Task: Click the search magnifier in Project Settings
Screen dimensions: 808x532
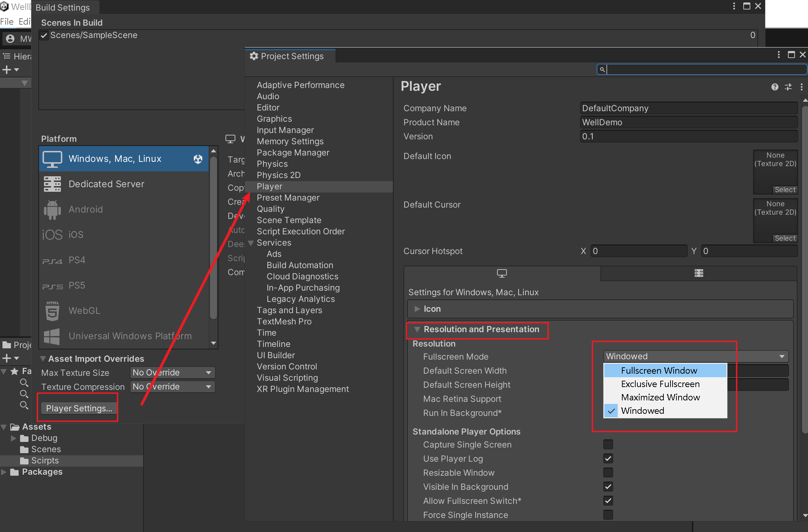Action: click(x=602, y=69)
